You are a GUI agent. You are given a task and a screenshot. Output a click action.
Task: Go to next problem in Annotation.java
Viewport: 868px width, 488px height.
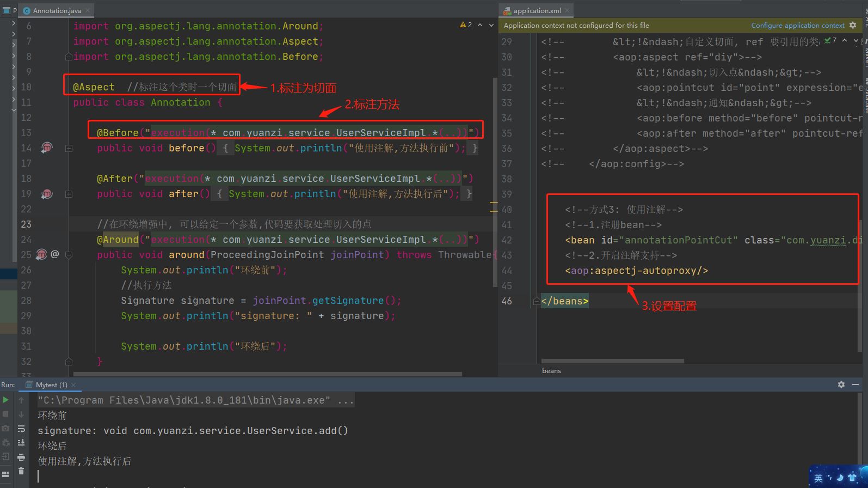491,25
